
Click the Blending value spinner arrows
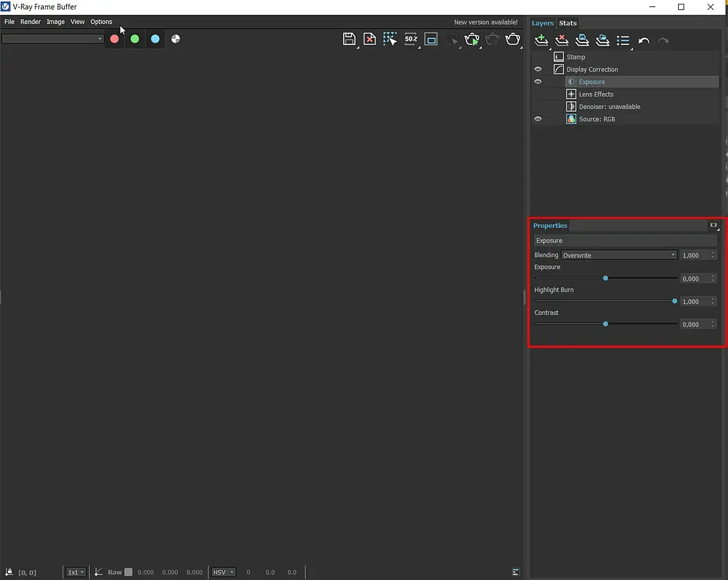(x=713, y=255)
